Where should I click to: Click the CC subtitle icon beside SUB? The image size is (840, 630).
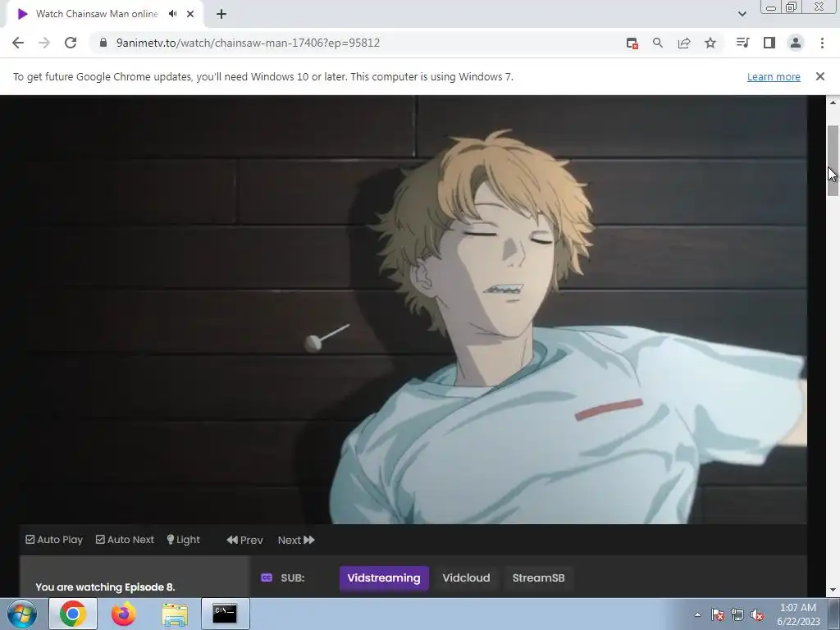pyautogui.click(x=267, y=577)
